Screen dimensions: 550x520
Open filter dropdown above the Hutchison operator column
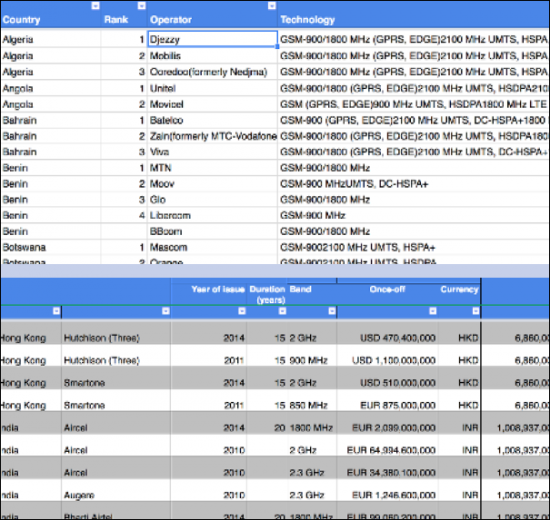(x=166, y=311)
